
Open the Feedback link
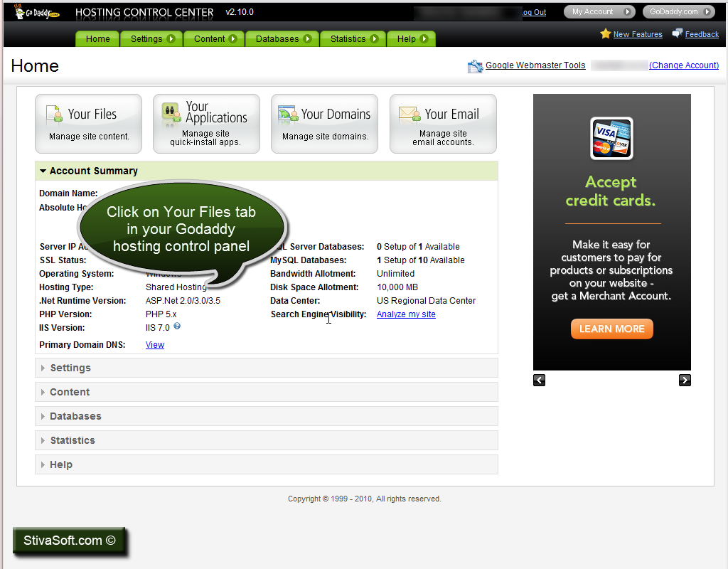(702, 34)
